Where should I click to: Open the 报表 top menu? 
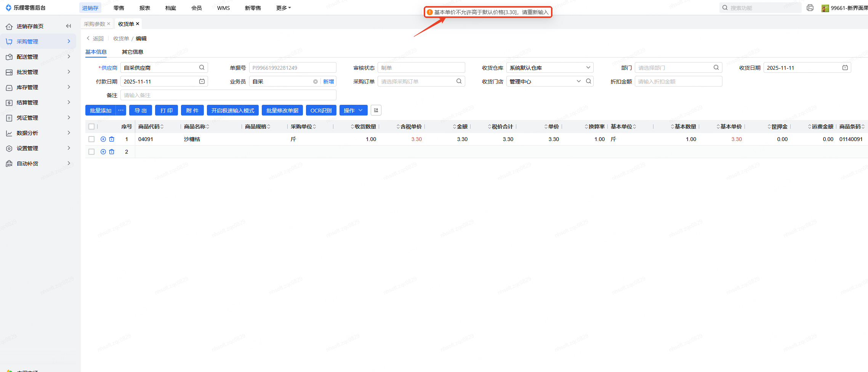click(145, 8)
